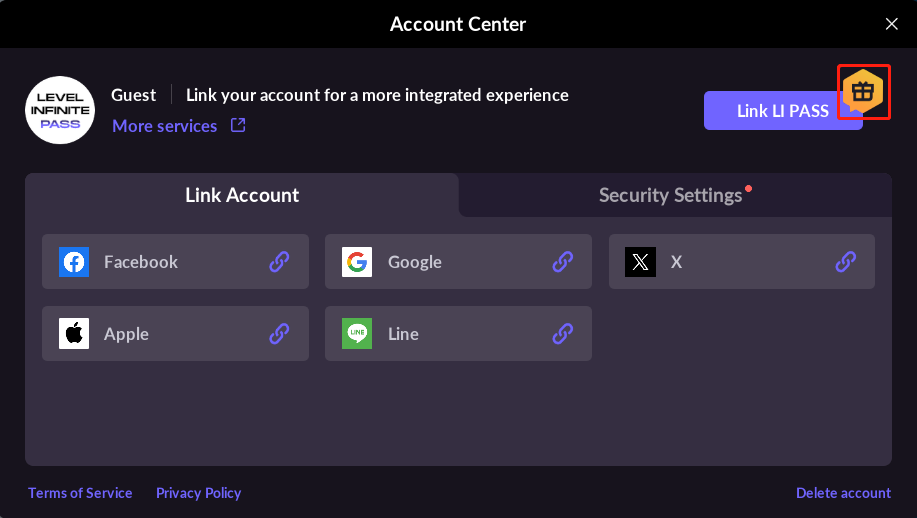Click the link chain icon for Facebook
This screenshot has height=518, width=917.
point(280,262)
